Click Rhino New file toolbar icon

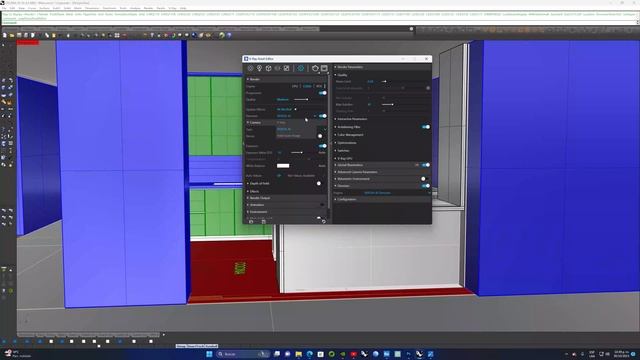(4, 36)
